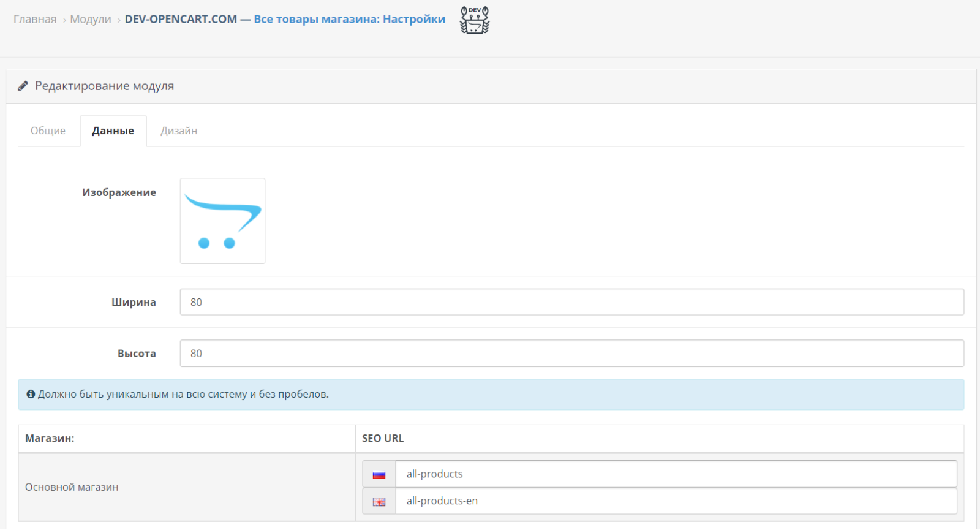Click the pencil edit icon beside module title
Screen dimensions: 980x530
[x=23, y=86]
